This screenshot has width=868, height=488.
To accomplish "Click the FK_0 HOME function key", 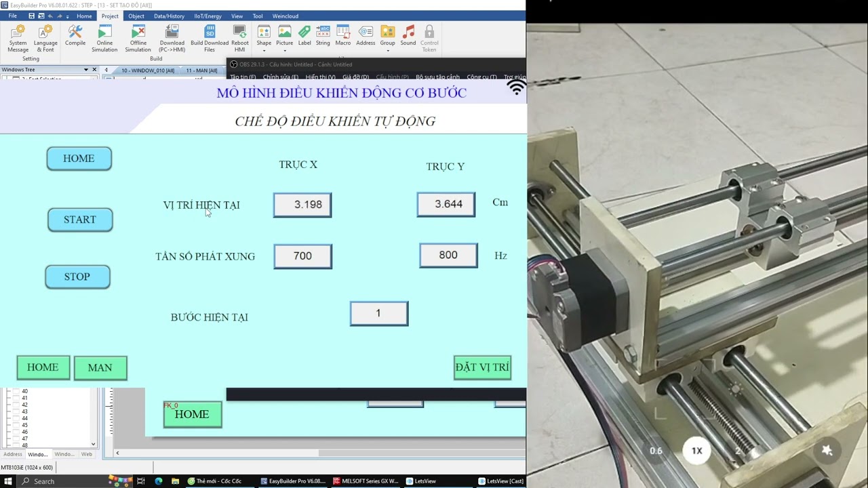I will 192,414.
